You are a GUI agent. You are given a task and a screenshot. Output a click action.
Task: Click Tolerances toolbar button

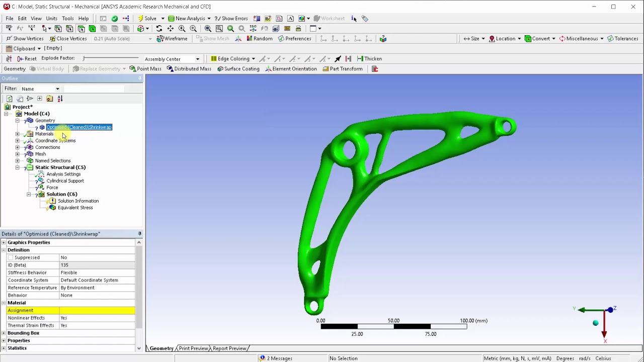click(x=622, y=39)
